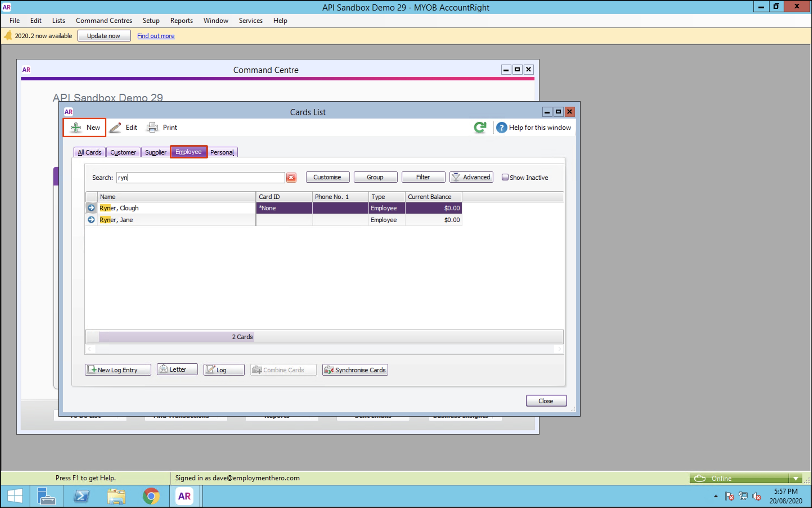Switch to the Customer tab
The image size is (812, 508).
[123, 152]
